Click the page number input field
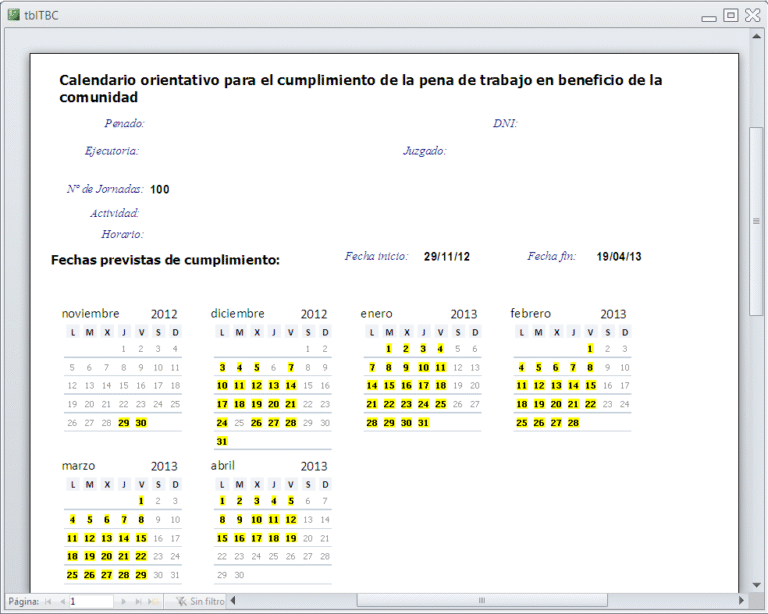This screenshot has height=614, width=768. [91, 601]
